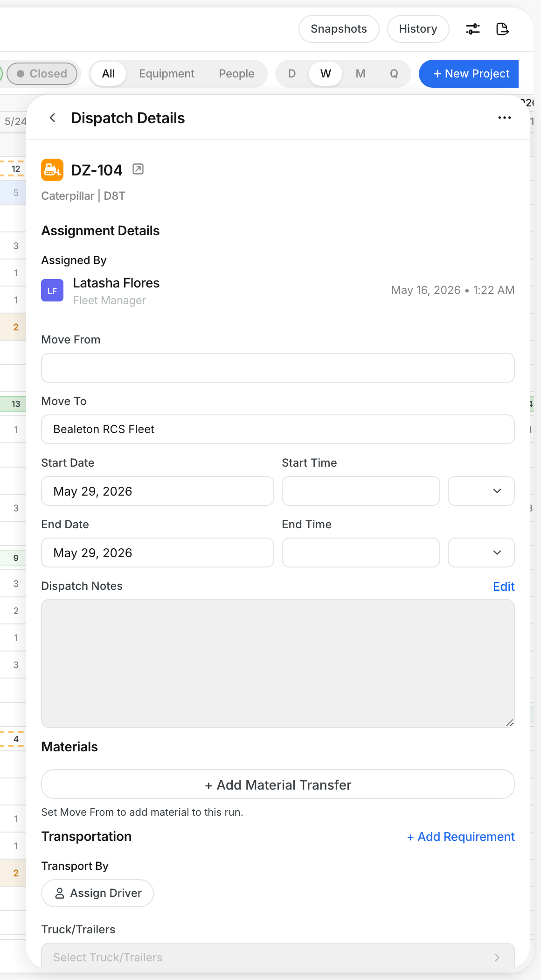Click the LF avatar for Latasha Flores
The width and height of the screenshot is (541, 980).
tap(52, 291)
